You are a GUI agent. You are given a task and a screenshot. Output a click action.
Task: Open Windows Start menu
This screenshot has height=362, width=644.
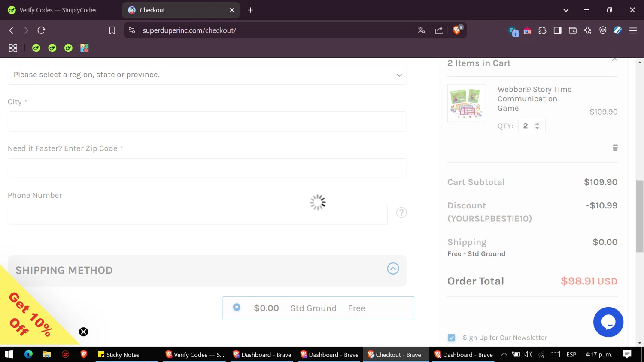coord(9,355)
